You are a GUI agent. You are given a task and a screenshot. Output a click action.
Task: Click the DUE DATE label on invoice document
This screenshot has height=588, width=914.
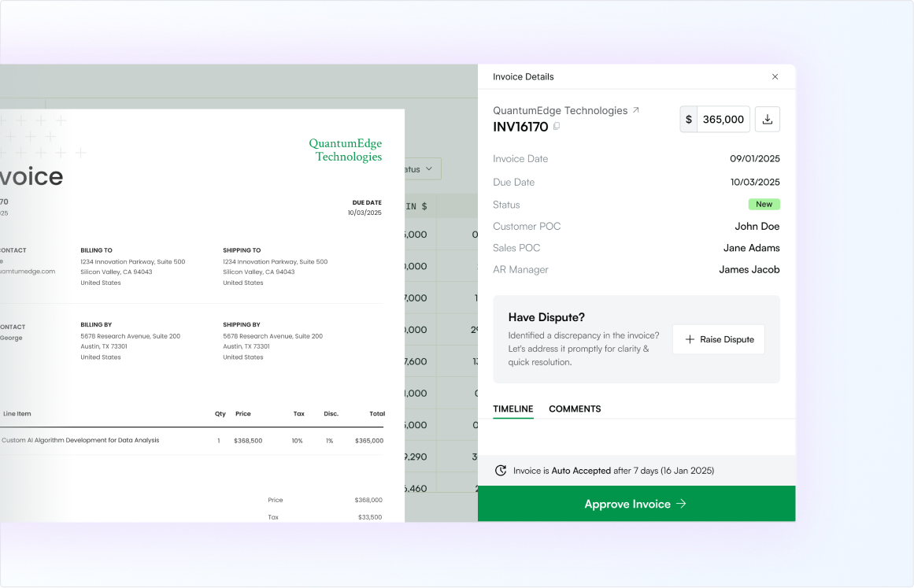[x=367, y=203]
